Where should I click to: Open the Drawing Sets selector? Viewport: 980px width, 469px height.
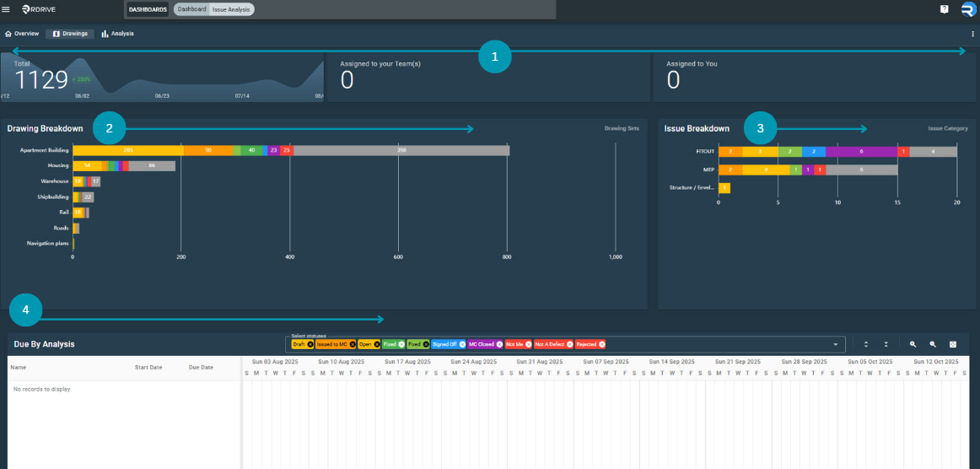(622, 128)
